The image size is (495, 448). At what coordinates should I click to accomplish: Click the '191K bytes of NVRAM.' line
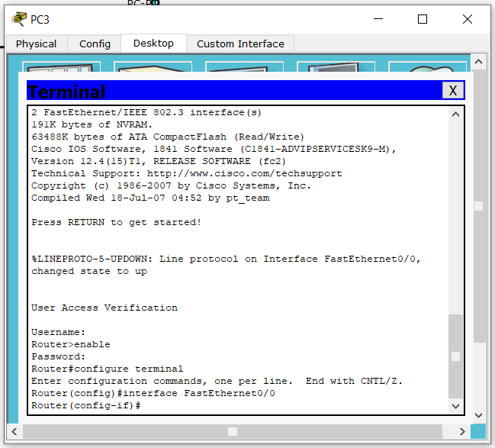pyautogui.click(x=92, y=124)
